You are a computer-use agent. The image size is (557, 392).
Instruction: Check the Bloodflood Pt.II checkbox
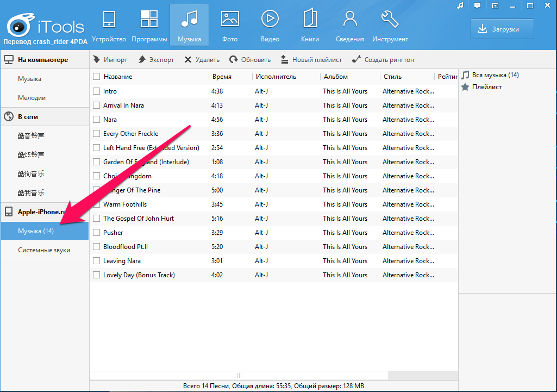click(96, 247)
